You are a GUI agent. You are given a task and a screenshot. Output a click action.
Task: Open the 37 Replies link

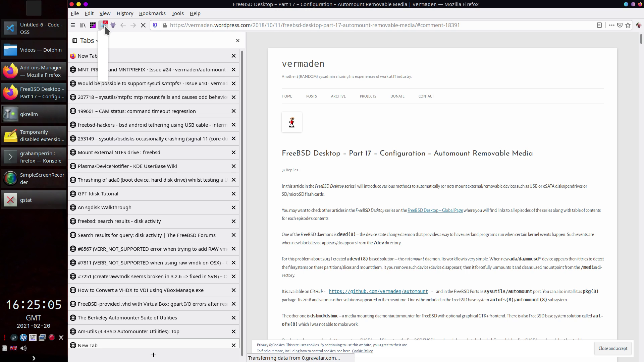click(290, 170)
